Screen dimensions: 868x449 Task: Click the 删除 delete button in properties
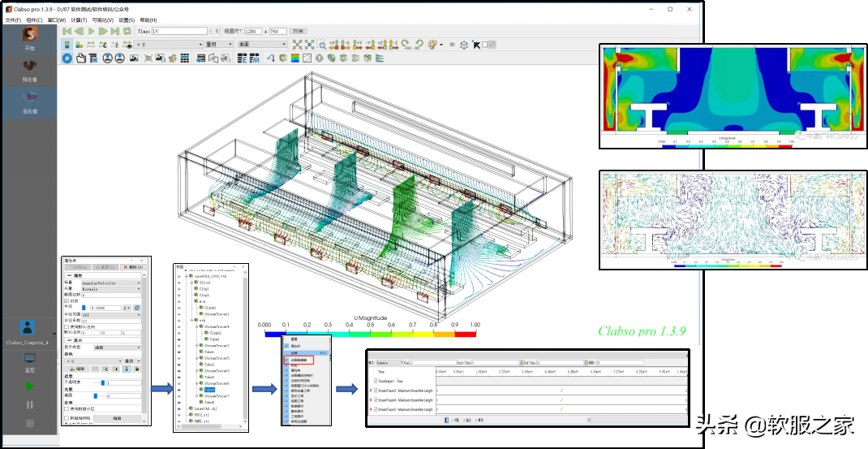point(131,266)
